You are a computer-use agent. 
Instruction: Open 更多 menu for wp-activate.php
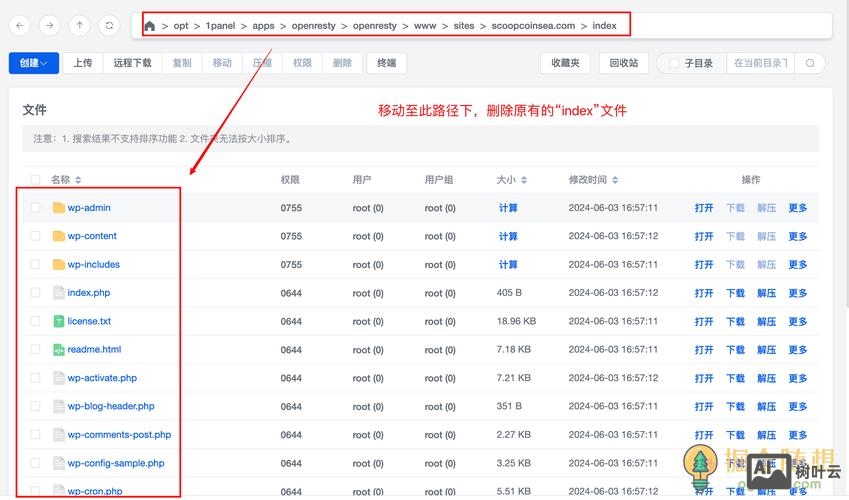[x=798, y=378]
